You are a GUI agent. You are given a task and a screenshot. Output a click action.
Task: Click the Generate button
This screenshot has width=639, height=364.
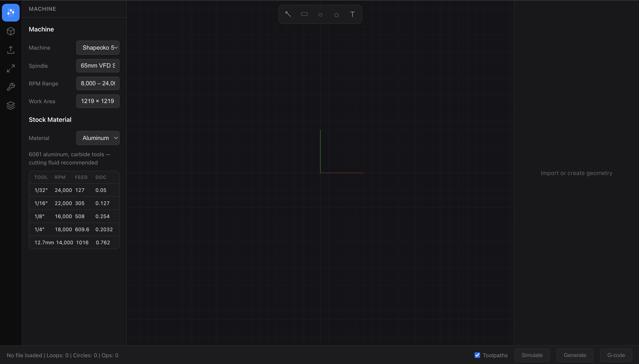point(575,355)
